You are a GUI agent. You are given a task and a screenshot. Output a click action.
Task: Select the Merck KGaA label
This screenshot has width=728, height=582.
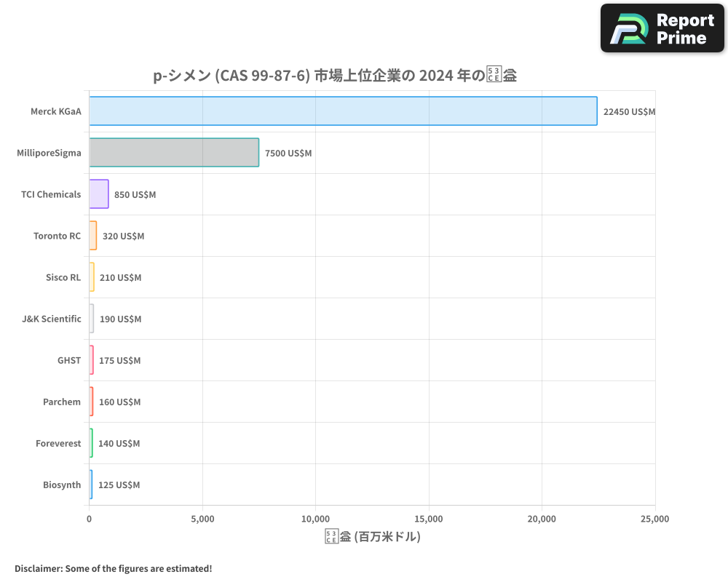[56, 111]
